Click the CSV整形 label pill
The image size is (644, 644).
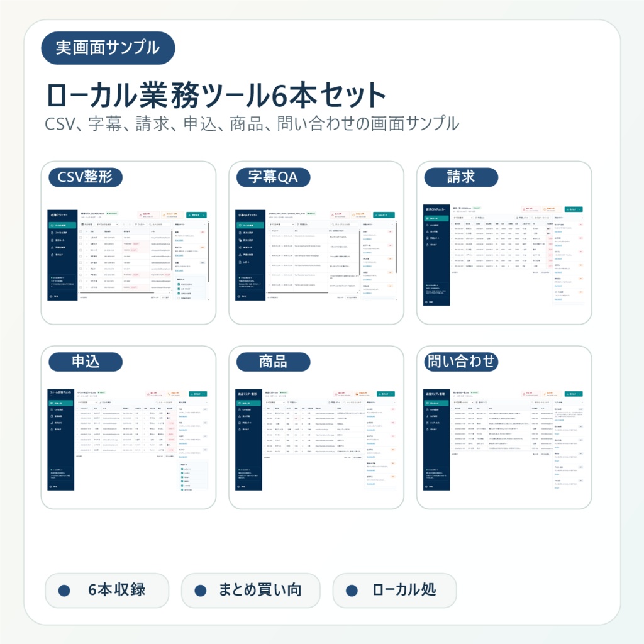click(86, 177)
